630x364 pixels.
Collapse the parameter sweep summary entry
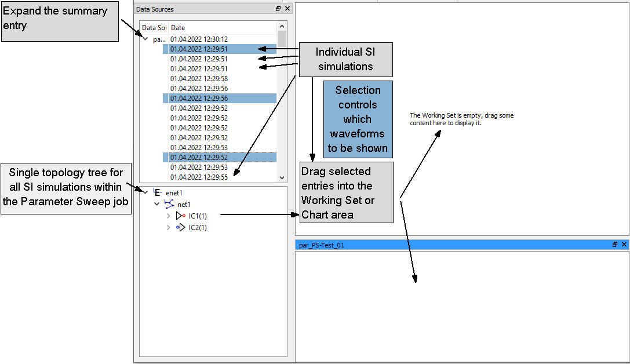click(x=145, y=39)
